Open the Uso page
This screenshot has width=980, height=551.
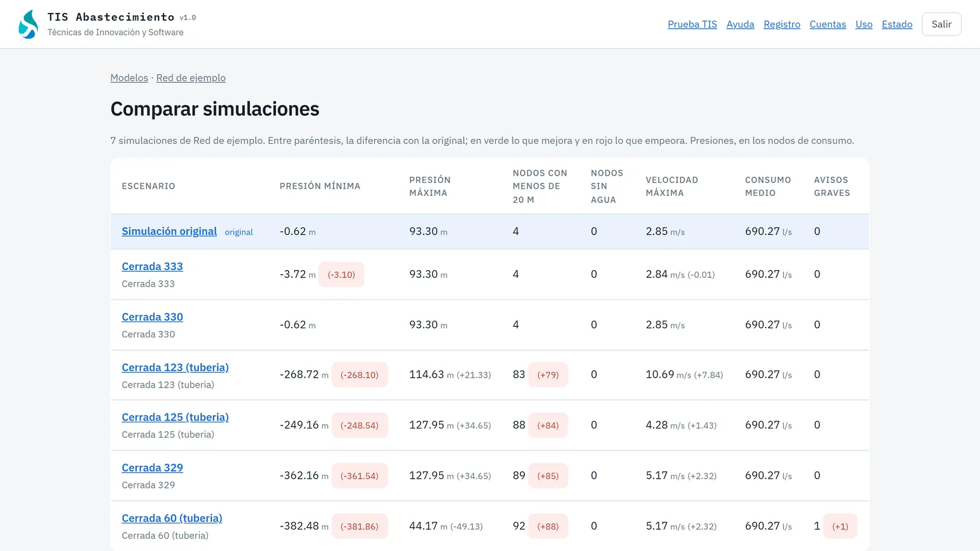click(x=864, y=24)
